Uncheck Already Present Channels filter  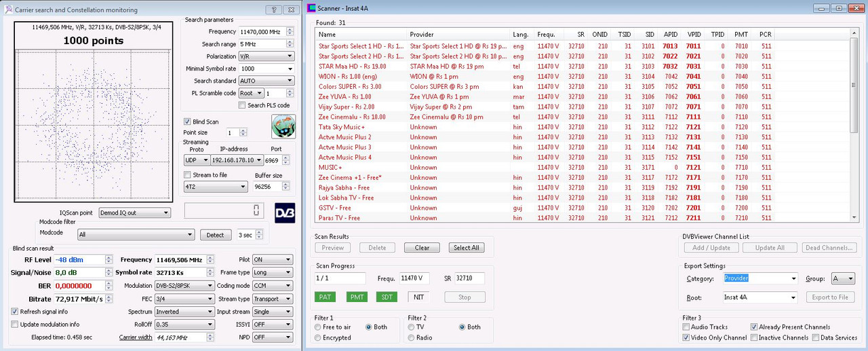(x=754, y=327)
